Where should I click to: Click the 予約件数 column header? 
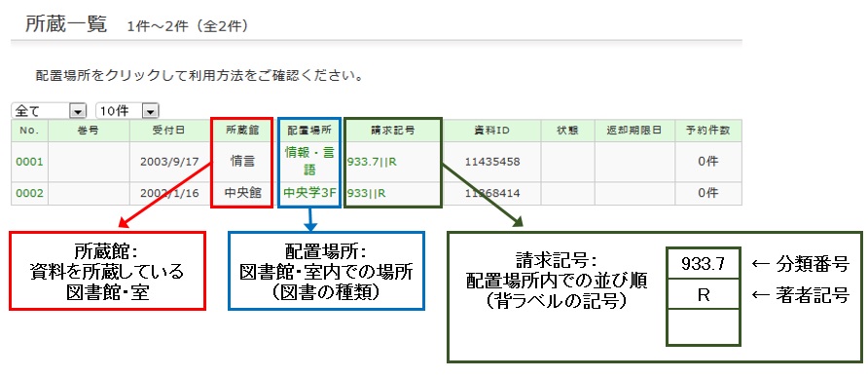coord(708,131)
